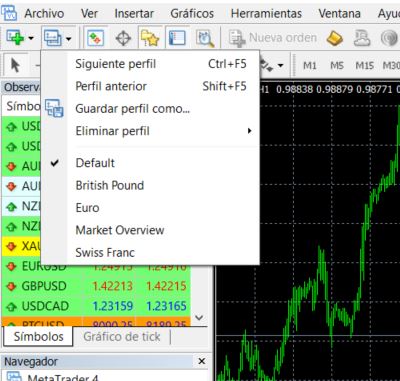Select Guardar perfil como... entry
Screen dimensions: 400x381
pyautogui.click(x=150, y=109)
